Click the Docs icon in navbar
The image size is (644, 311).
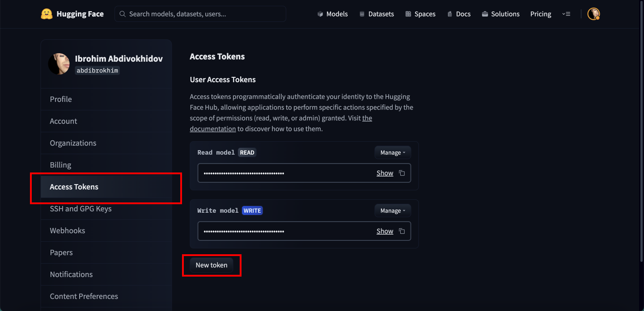point(449,14)
